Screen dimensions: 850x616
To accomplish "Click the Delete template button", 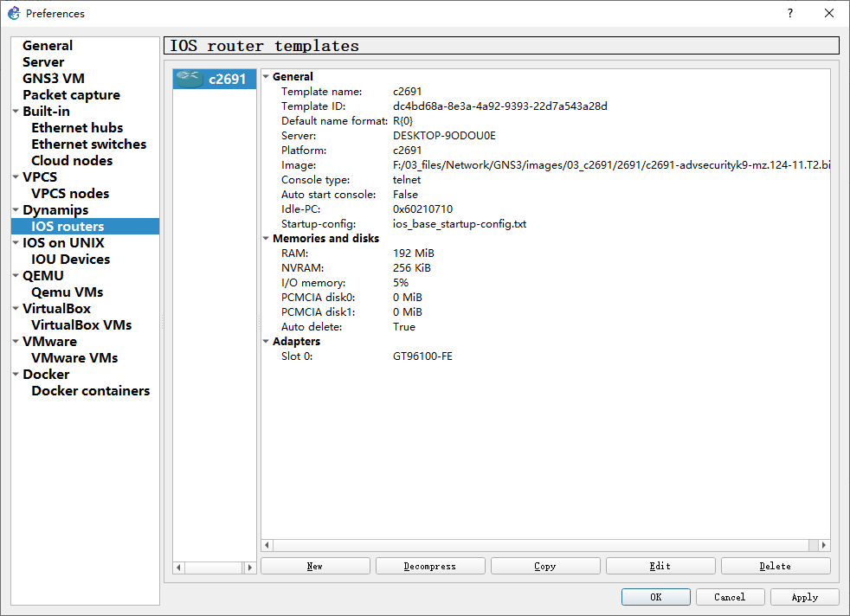I will pyautogui.click(x=776, y=566).
